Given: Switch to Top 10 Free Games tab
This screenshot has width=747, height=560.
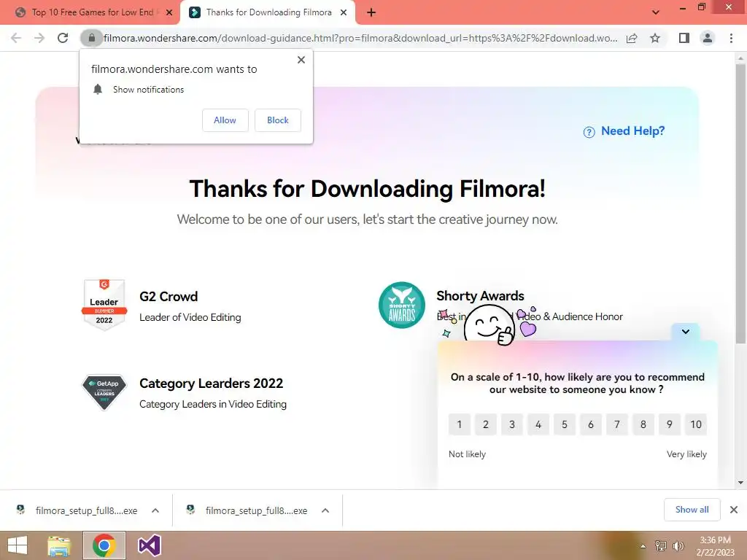Looking at the screenshot, I should (x=91, y=12).
